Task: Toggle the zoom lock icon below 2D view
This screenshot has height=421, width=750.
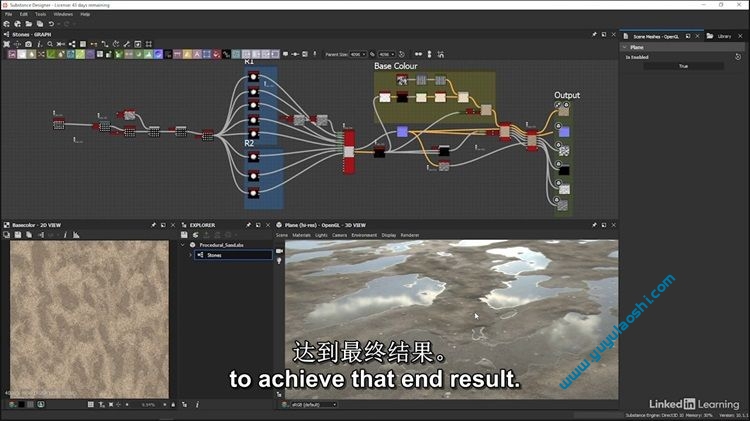Action: (173, 405)
